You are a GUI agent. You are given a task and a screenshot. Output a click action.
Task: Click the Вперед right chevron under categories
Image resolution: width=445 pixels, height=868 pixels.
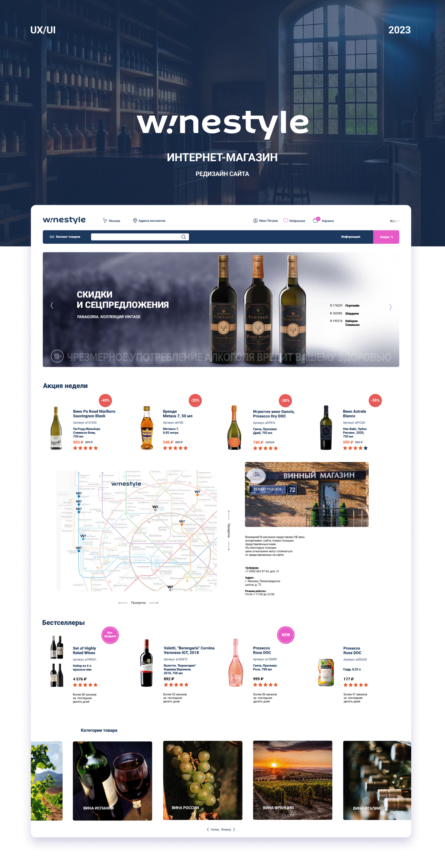pyautogui.click(x=234, y=829)
